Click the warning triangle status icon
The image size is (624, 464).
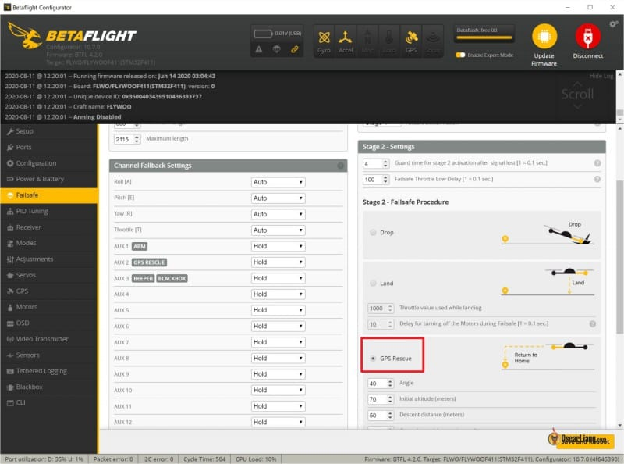[259, 49]
